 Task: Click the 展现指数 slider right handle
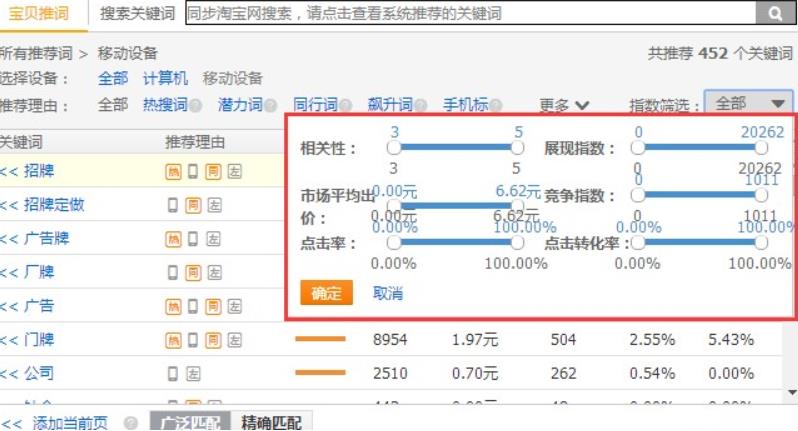pyautogui.click(x=762, y=149)
